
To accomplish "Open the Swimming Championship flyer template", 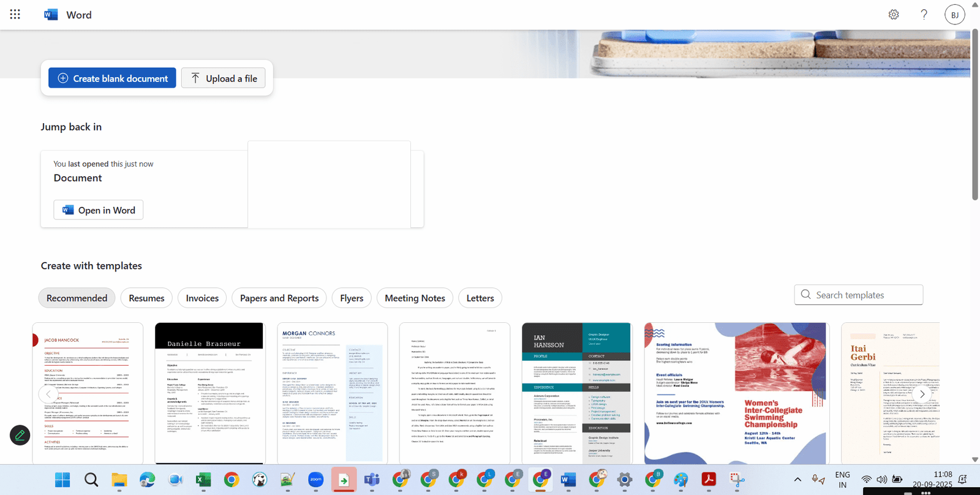I will [736, 393].
